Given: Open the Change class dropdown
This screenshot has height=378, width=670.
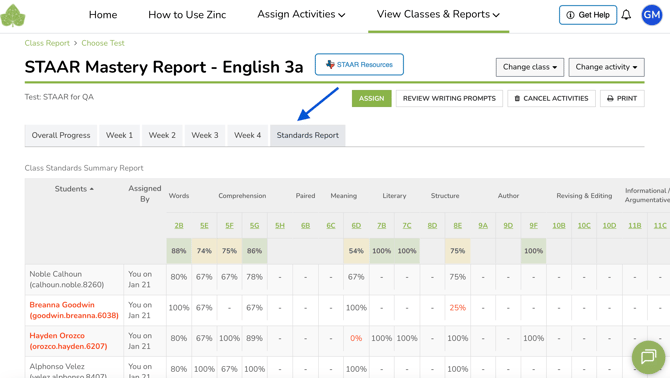Looking at the screenshot, I should coord(530,67).
